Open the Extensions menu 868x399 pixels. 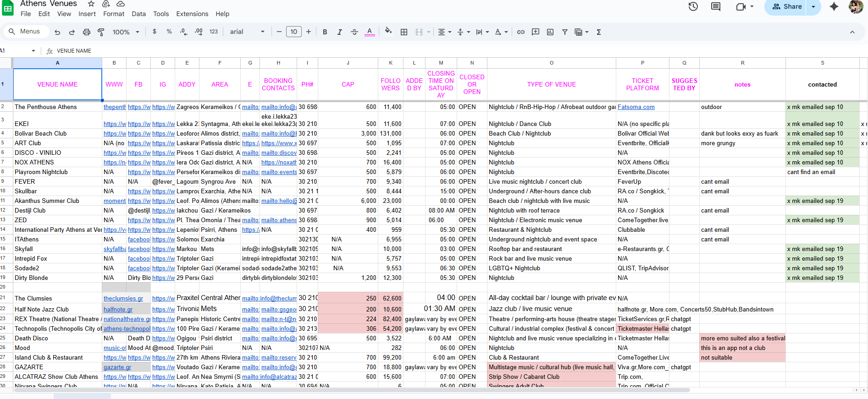[x=192, y=14]
